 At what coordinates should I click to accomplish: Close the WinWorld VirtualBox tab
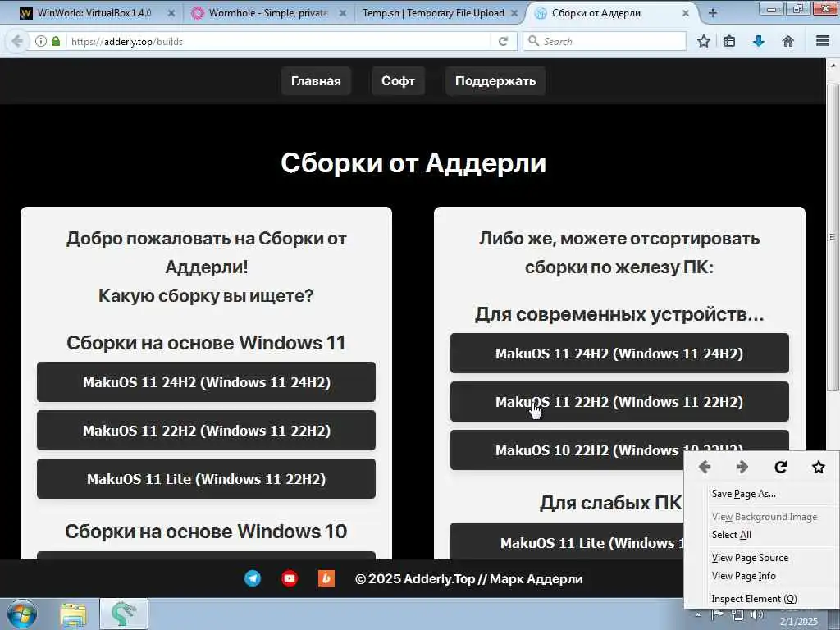click(171, 13)
